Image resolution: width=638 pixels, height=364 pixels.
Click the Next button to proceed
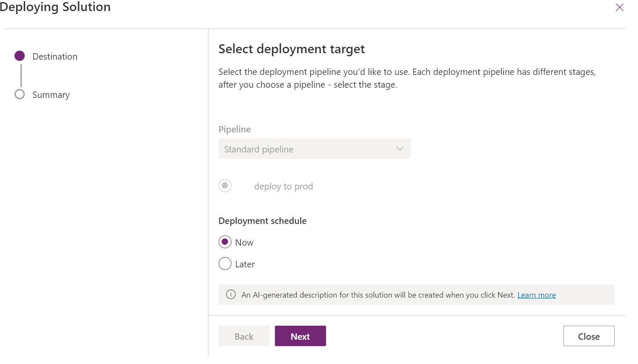(x=300, y=336)
